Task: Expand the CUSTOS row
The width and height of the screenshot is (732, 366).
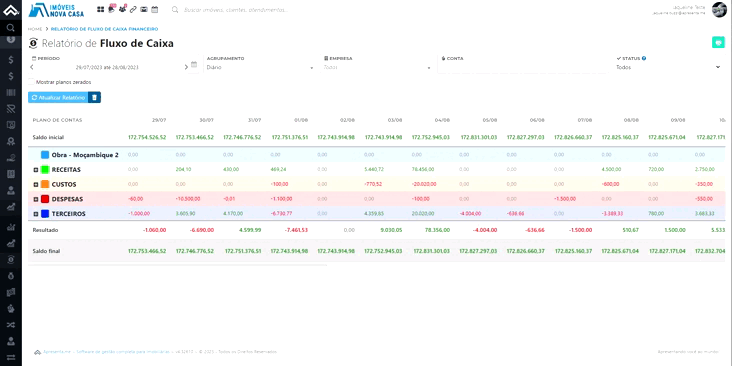Action: tap(35, 185)
